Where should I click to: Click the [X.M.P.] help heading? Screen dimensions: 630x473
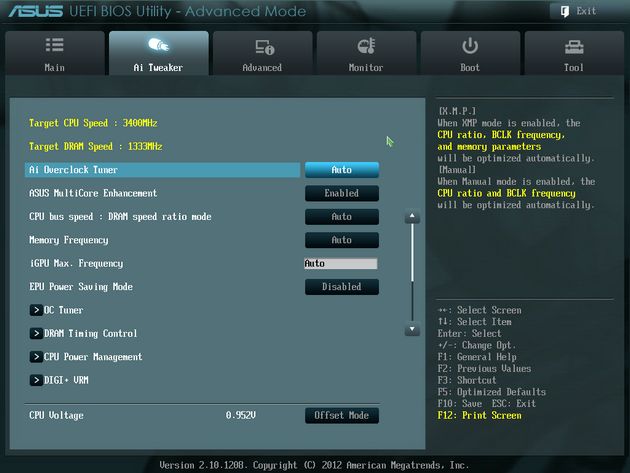coord(457,111)
